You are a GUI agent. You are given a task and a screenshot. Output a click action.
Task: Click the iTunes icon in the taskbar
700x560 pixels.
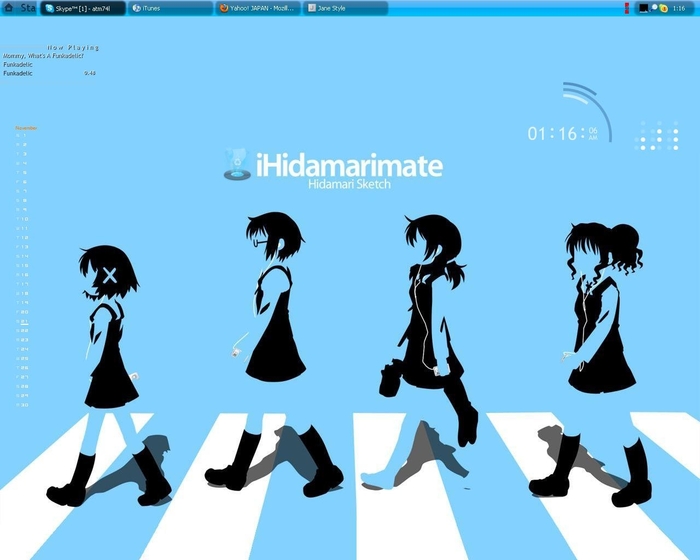[x=137, y=8]
